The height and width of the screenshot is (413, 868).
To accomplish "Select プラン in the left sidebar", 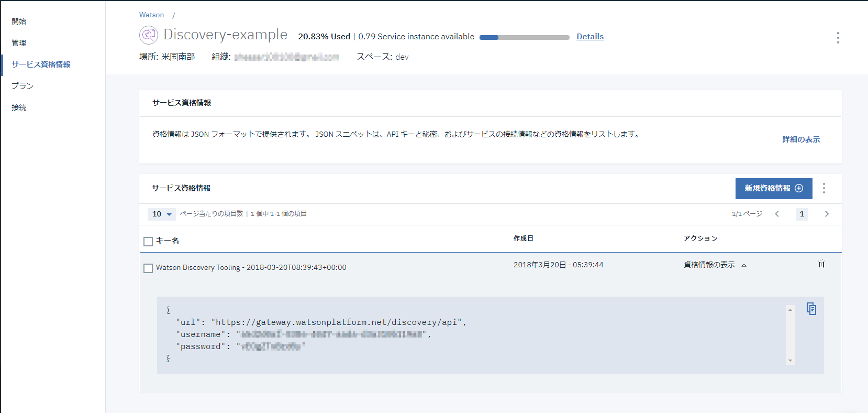I will pos(23,86).
